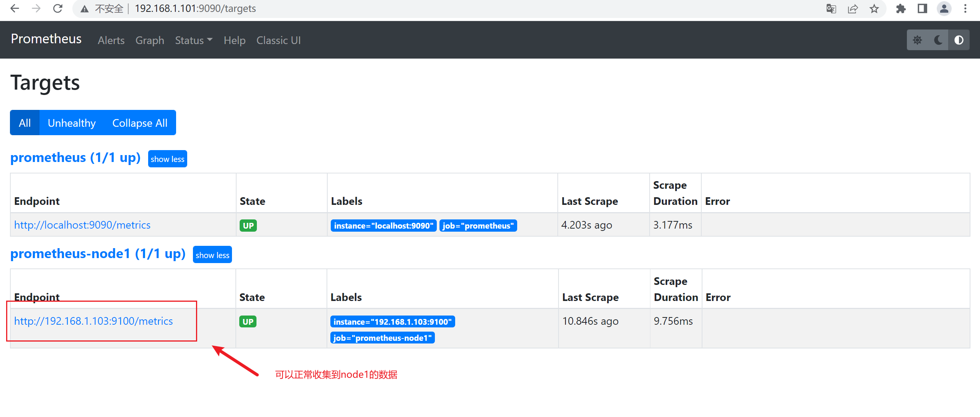Open 192.168.1.103:9100/metrics endpoint link
Image resolution: width=980 pixels, height=417 pixels.
(93, 321)
